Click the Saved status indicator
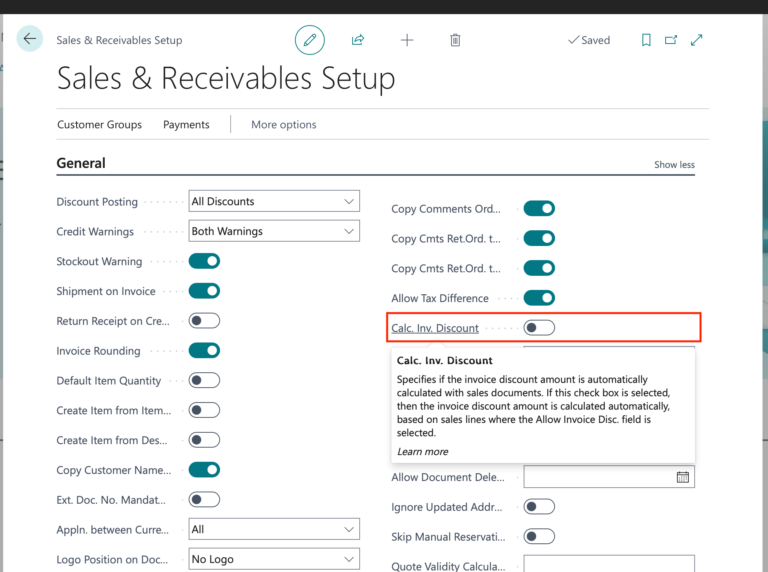The height and width of the screenshot is (572, 768). pyautogui.click(x=589, y=40)
